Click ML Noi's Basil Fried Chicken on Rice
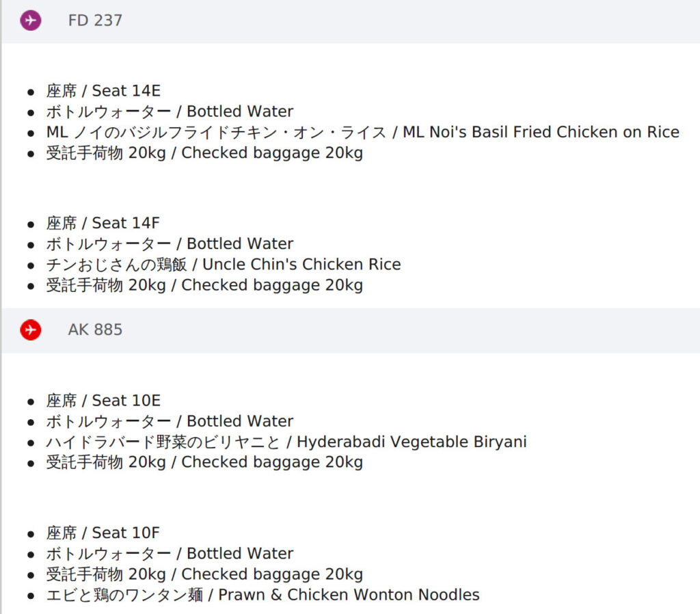Image resolution: width=700 pixels, height=614 pixels. (362, 132)
